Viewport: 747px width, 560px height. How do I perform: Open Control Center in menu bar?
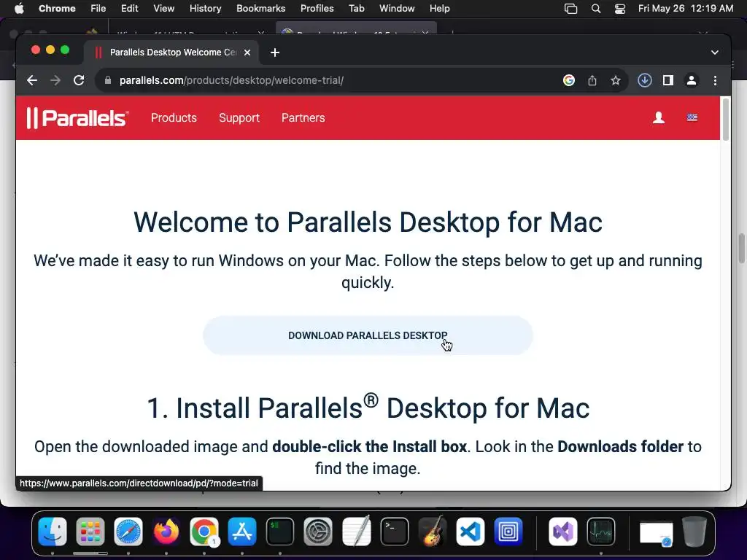click(620, 9)
